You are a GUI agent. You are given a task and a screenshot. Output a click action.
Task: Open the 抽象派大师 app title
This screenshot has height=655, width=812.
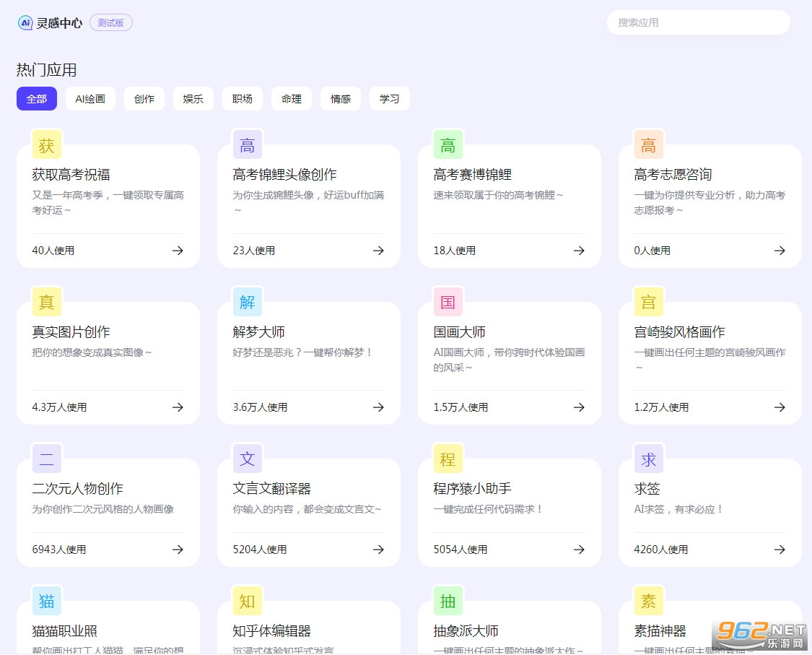click(x=466, y=630)
